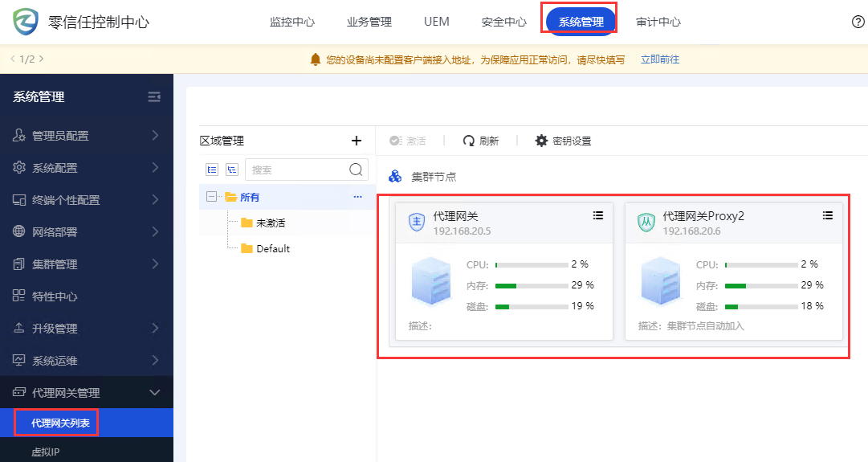Click the 未激活 folder icon

247,223
